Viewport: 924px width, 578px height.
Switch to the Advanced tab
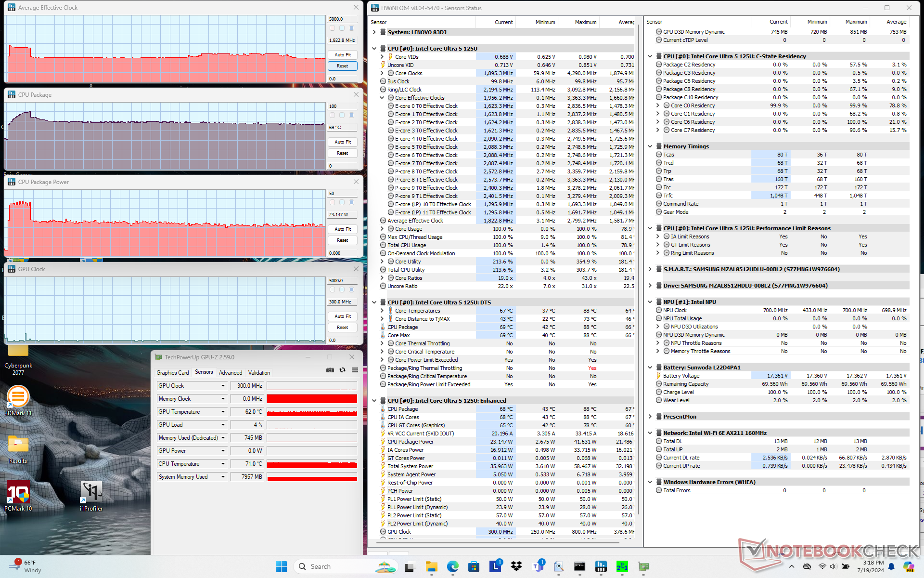pos(231,373)
